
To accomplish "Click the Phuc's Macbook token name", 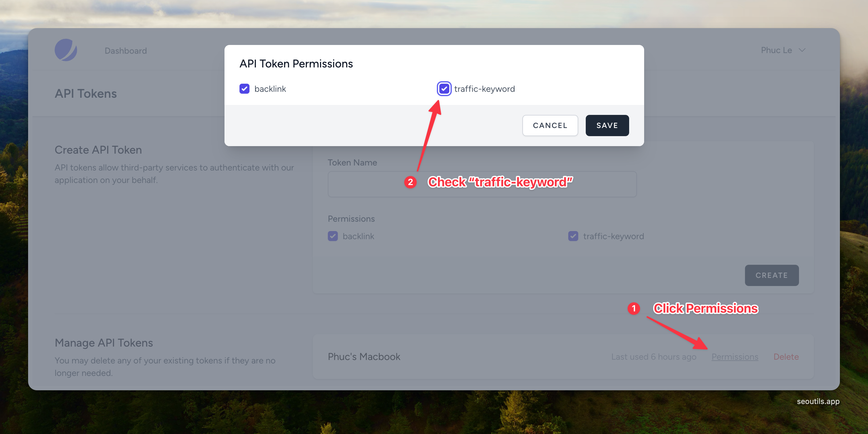I will pyautogui.click(x=364, y=357).
